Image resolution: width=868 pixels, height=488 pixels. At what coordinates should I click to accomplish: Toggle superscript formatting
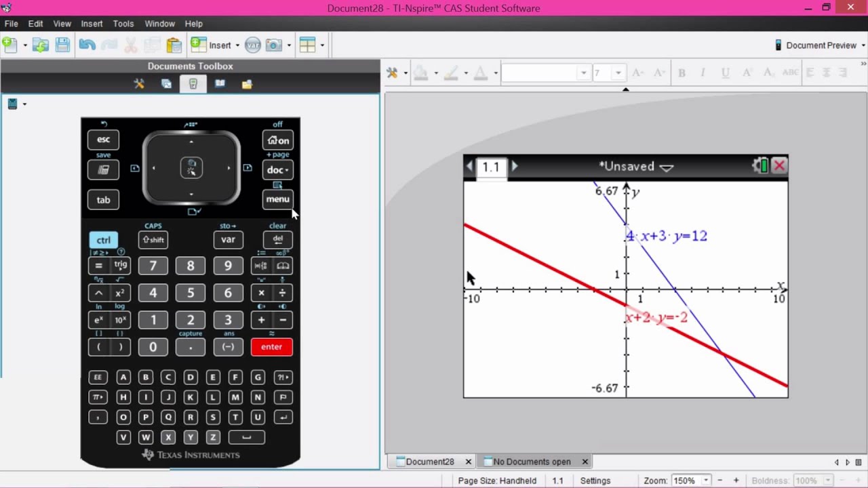tap(747, 73)
